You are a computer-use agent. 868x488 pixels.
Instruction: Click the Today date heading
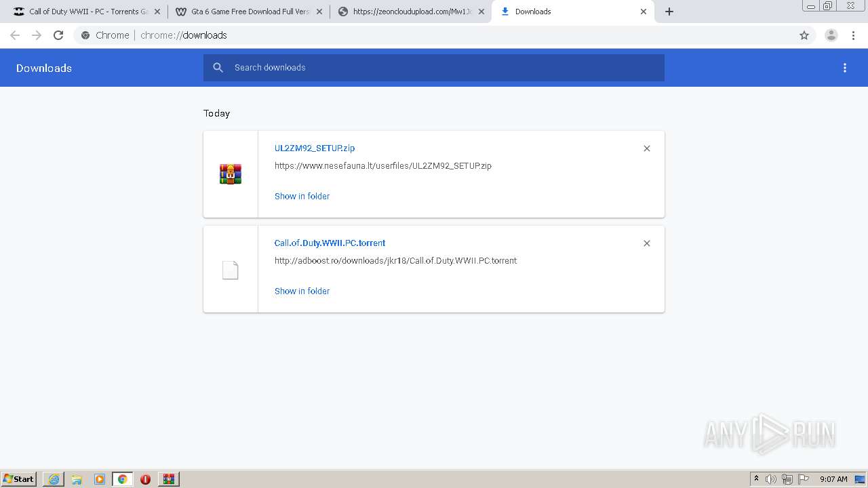217,113
